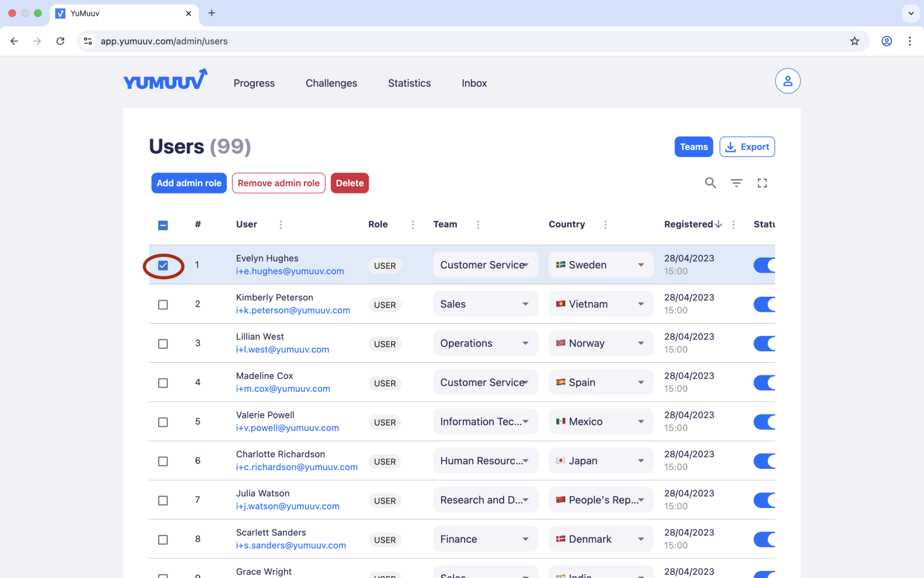The height and width of the screenshot is (578, 924).
Task: Check Scarlett Sanders row checkbox
Action: point(163,540)
